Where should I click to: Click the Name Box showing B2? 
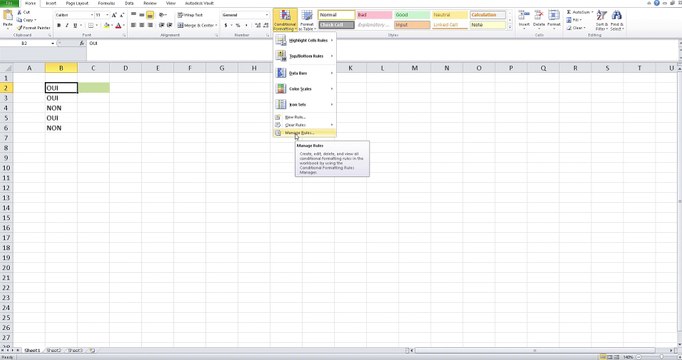coord(26,43)
